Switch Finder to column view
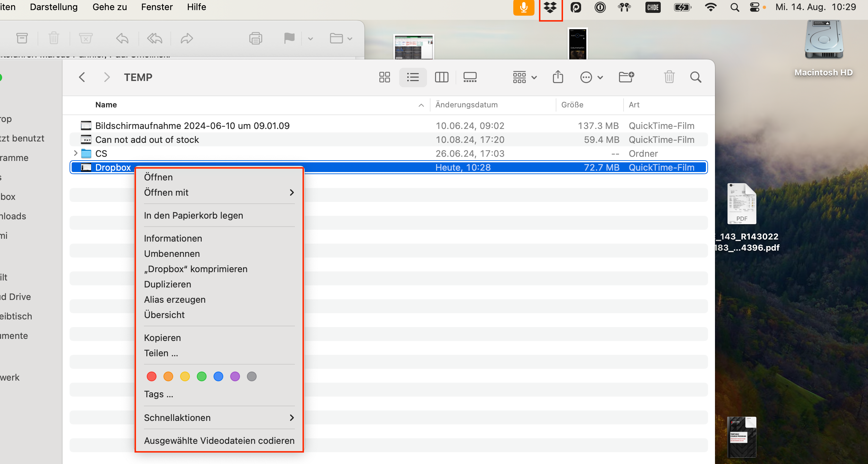Screen dimensions: 868x464 pyautogui.click(x=441, y=77)
